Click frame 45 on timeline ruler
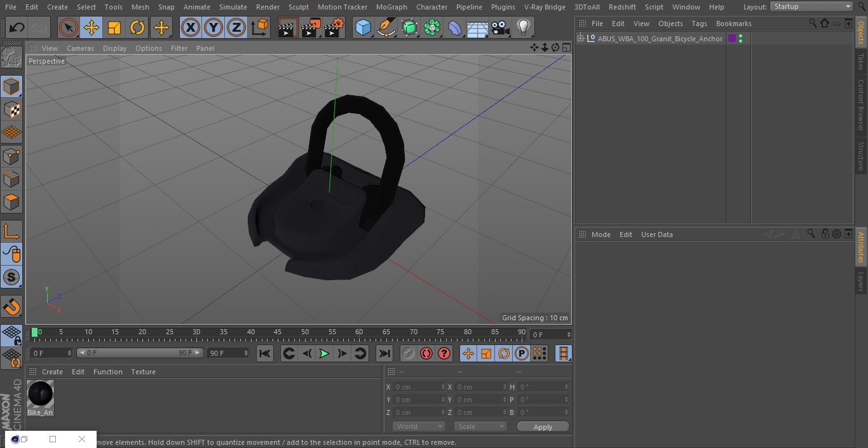Image resolution: width=868 pixels, height=448 pixels. click(278, 332)
